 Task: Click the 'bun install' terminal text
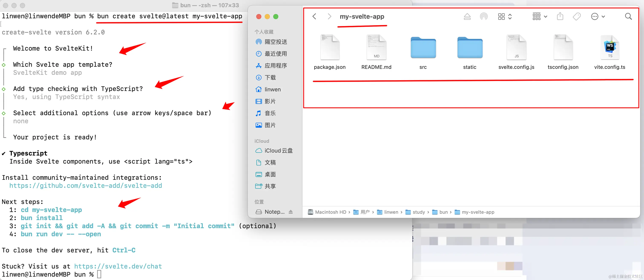click(42, 218)
